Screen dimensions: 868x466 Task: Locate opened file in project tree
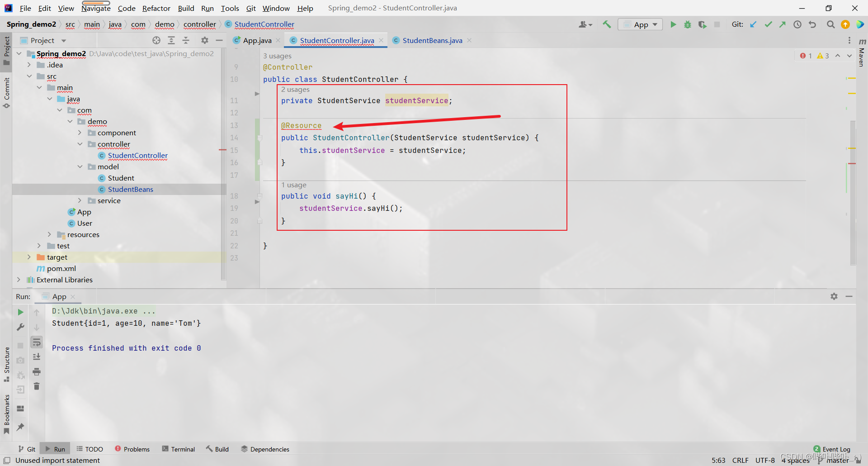coord(156,40)
